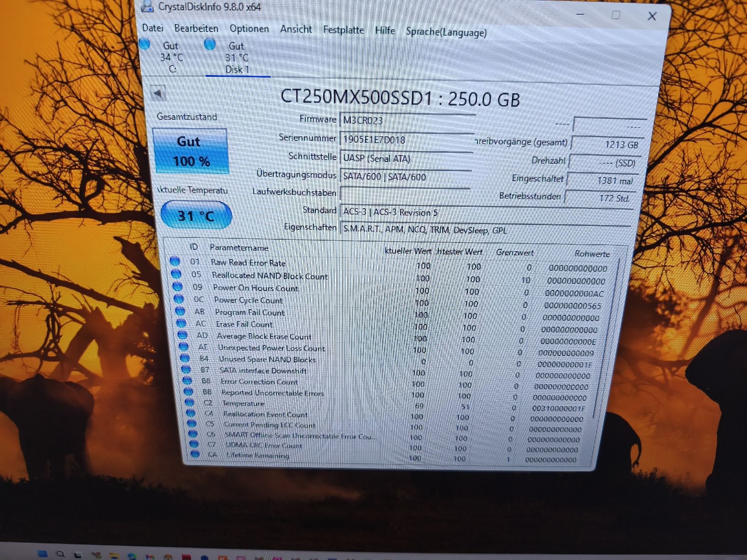Select the Power On Hours Count row name
Screen dimensions: 747x560
tap(255, 288)
